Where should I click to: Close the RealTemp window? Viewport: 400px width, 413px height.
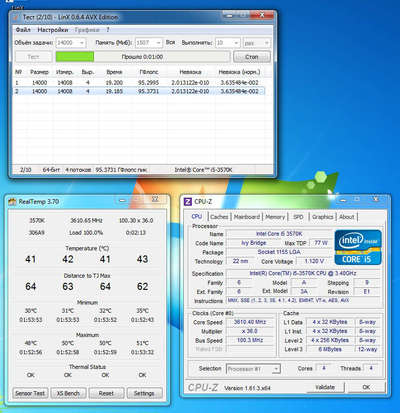click(x=155, y=199)
